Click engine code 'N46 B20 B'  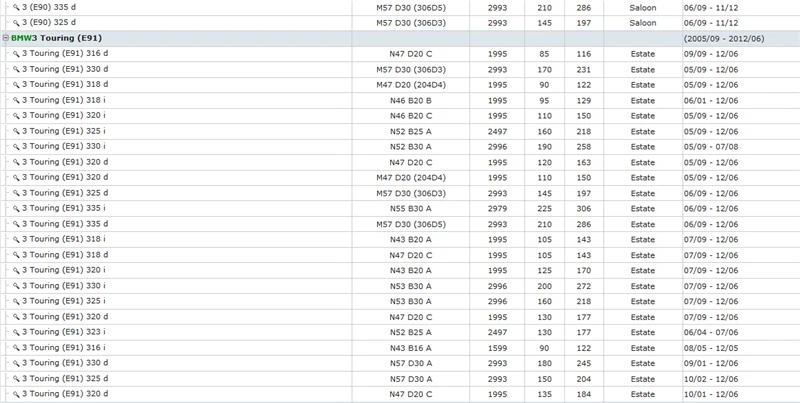pos(411,100)
